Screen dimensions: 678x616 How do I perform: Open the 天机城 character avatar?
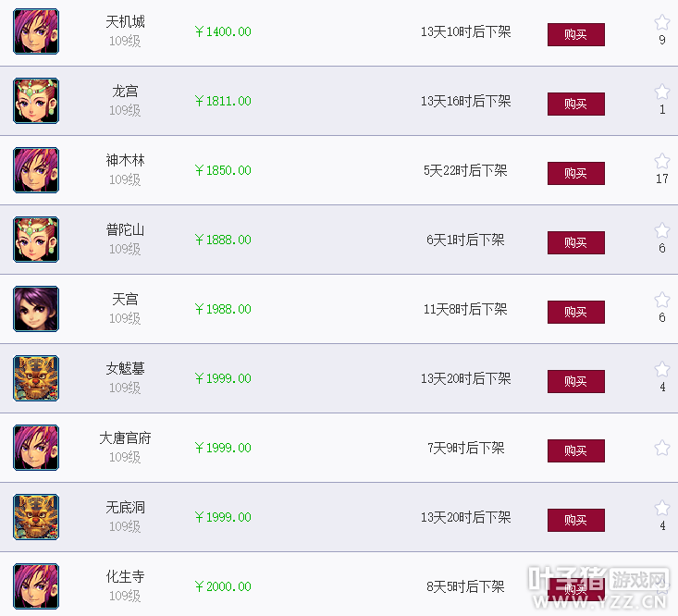pyautogui.click(x=36, y=31)
